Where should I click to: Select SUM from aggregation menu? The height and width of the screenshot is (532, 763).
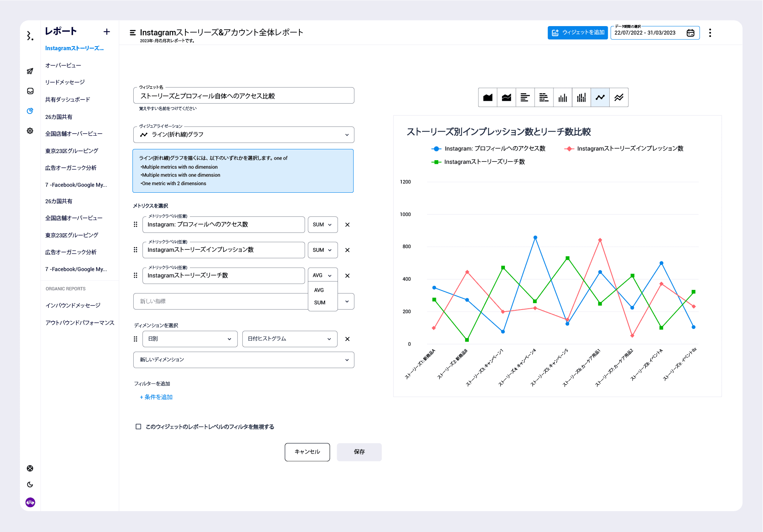click(x=320, y=303)
